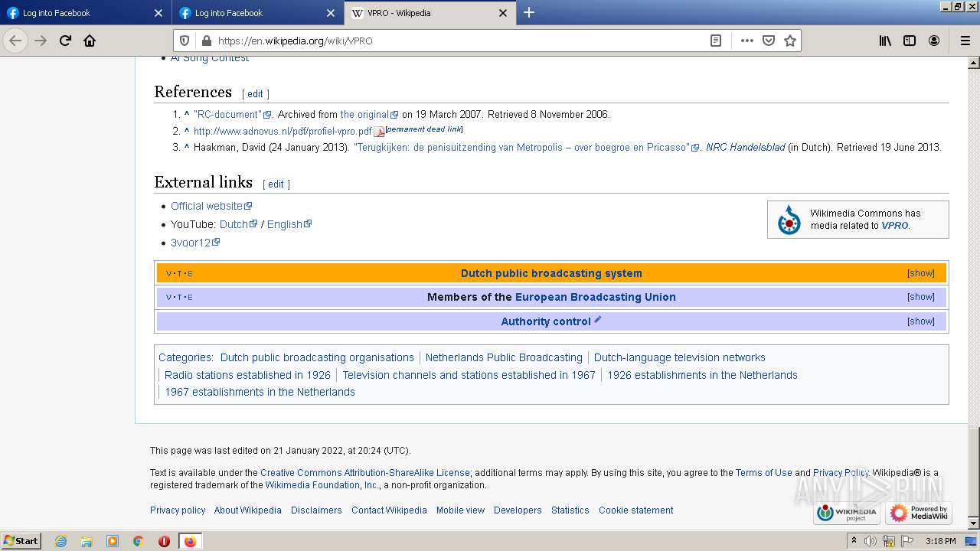Click the Powered by MediaWiki badge
This screenshot has width=980, height=551.
pos(919,512)
